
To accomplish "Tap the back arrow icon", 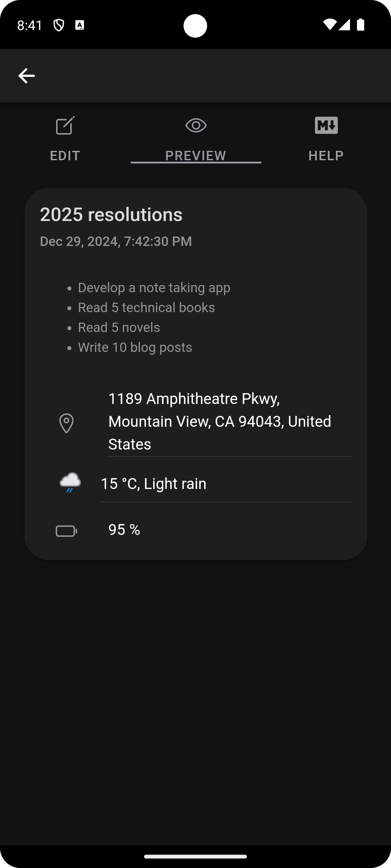I will (x=26, y=76).
